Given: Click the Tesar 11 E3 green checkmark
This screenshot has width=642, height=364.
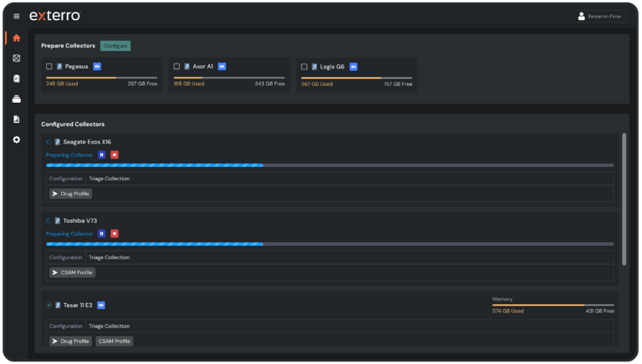Looking at the screenshot, I should pos(48,305).
